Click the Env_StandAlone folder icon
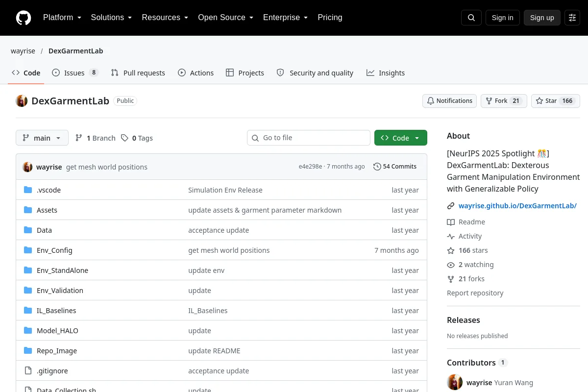 tap(28, 270)
